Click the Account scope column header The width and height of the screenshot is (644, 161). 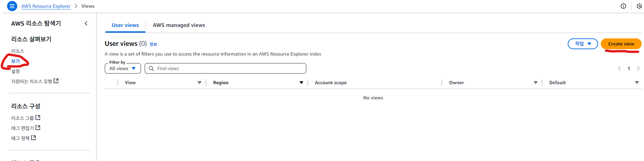(331, 83)
